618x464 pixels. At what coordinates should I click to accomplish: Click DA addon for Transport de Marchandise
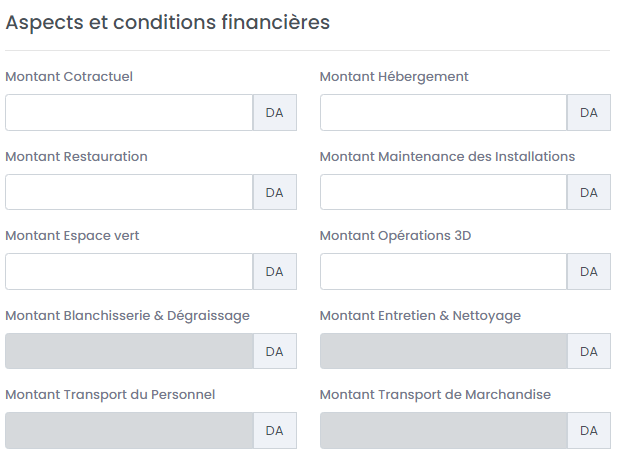(x=589, y=430)
